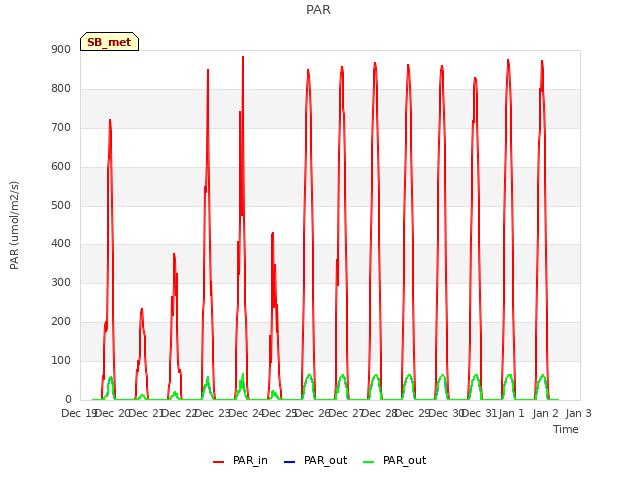640x480 pixels.
Task: Click the Dec 19 x-axis label
Action: pos(79,413)
